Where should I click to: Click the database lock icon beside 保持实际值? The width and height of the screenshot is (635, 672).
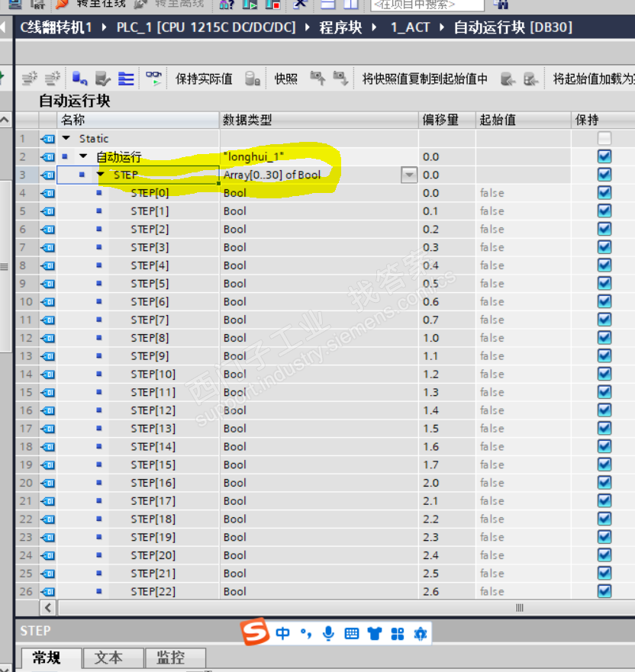point(252,79)
